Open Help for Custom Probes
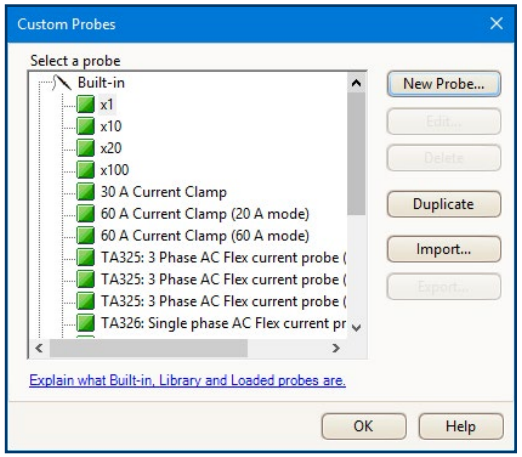The image size is (522, 457). pos(461,426)
